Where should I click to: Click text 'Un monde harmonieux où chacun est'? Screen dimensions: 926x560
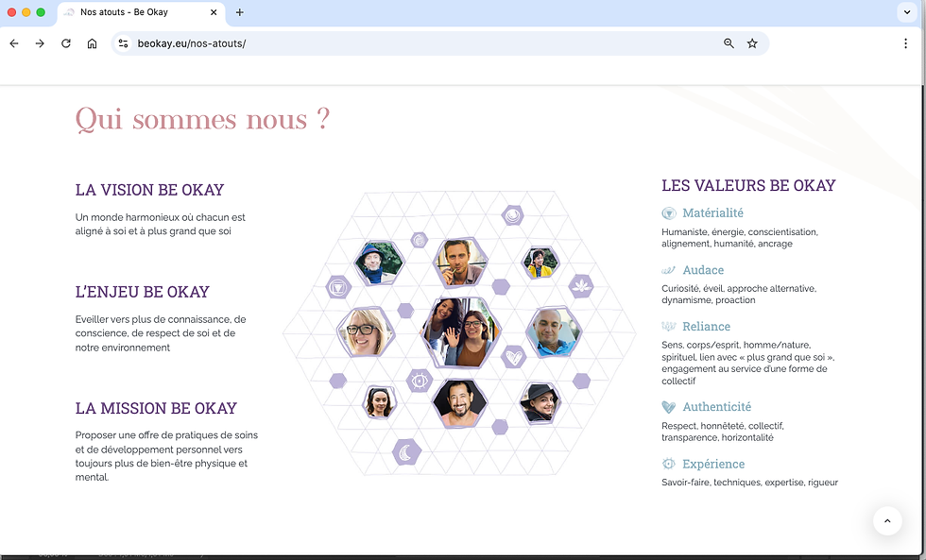point(160,217)
